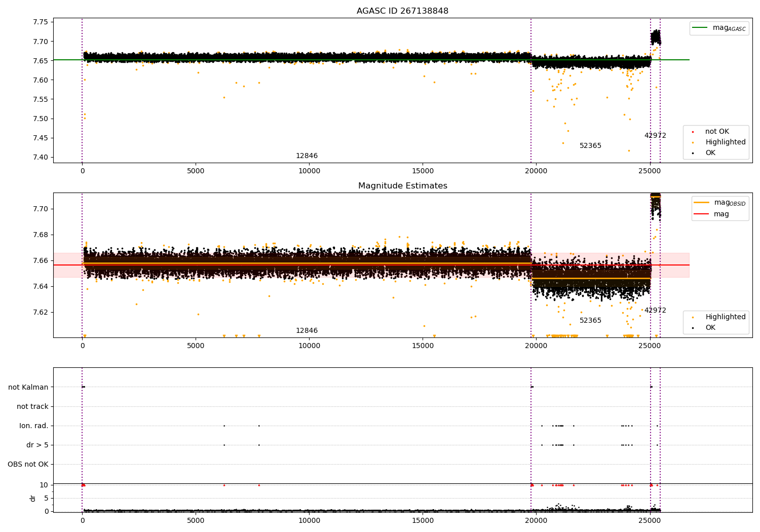Click the 7.66 y-tick in the Magnitude Estimates plot
The image size is (760, 532).
(x=41, y=260)
